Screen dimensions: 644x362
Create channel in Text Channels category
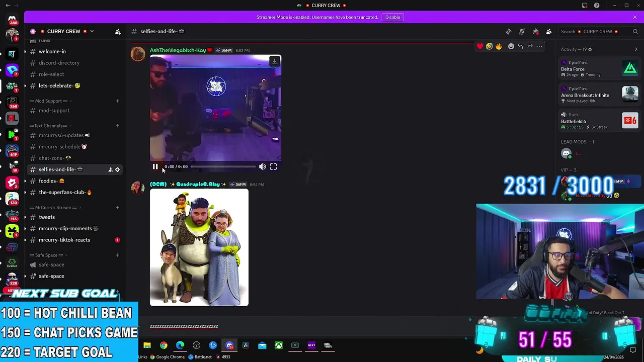point(117,126)
